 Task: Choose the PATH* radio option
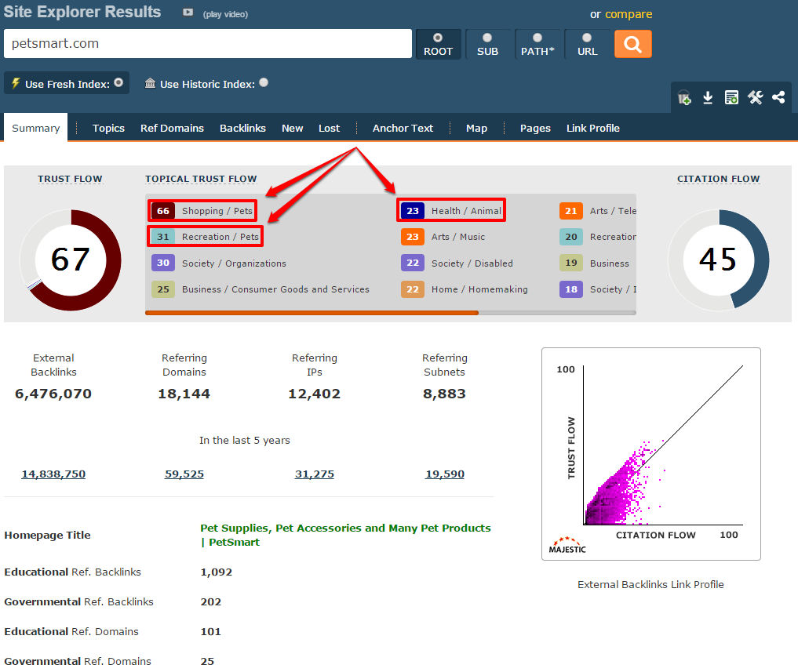(x=537, y=38)
